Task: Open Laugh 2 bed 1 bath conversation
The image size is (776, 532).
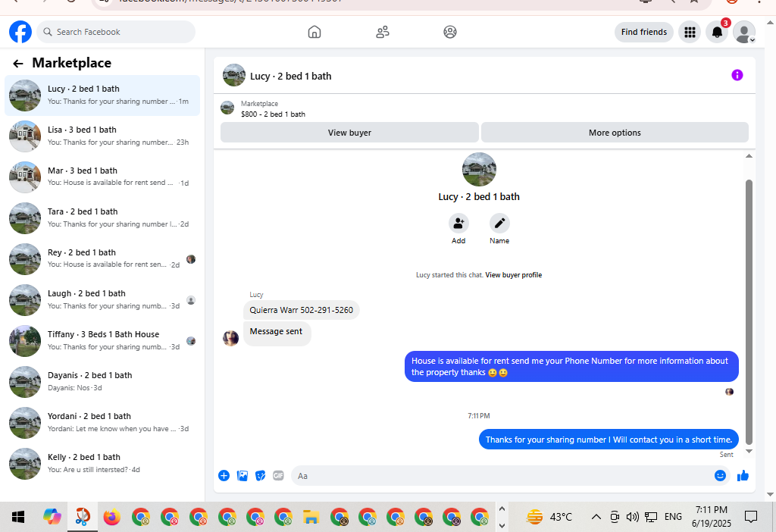Action: click(102, 300)
